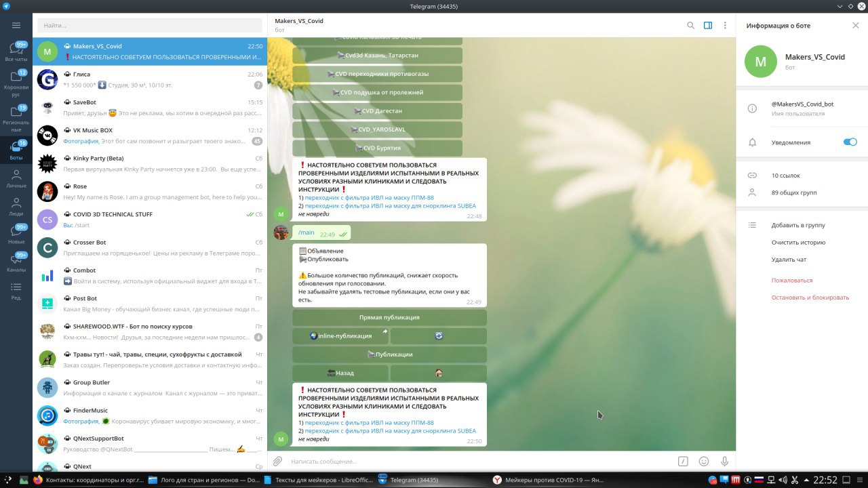Viewport: 868px width, 488px height.
Task: Click 'Очистить историю'
Action: pyautogui.click(x=798, y=242)
